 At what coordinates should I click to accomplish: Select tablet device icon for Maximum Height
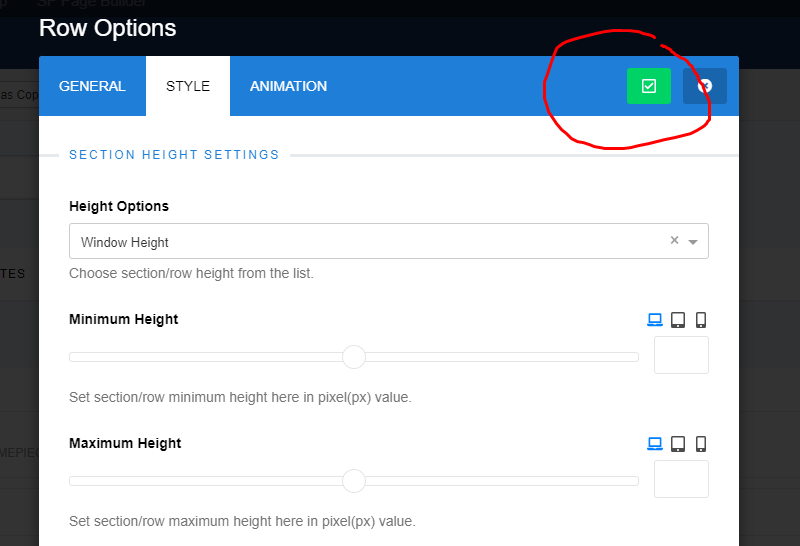point(678,443)
